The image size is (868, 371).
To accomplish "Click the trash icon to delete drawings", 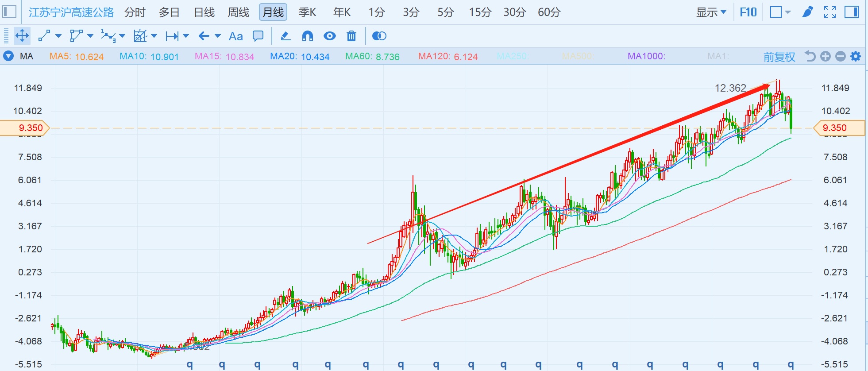I will pyautogui.click(x=351, y=36).
